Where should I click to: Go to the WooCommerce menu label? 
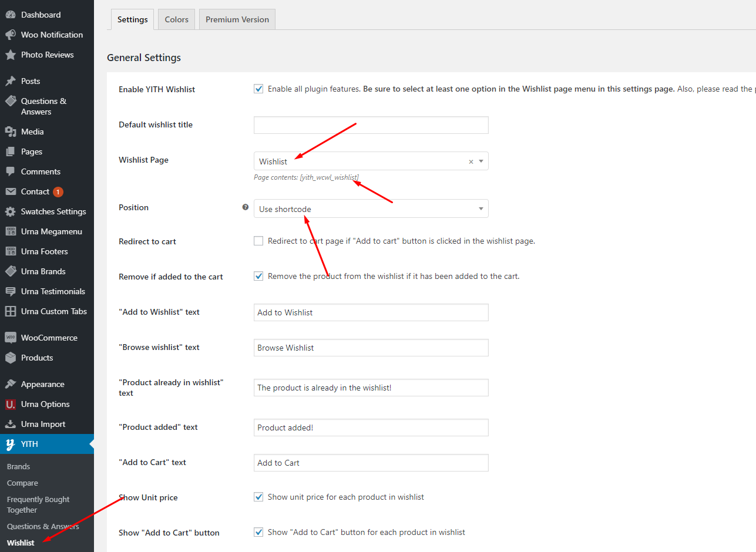pyautogui.click(x=49, y=338)
